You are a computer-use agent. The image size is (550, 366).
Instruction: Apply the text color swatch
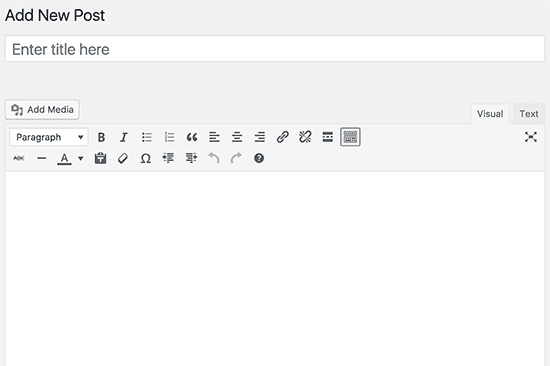point(64,159)
